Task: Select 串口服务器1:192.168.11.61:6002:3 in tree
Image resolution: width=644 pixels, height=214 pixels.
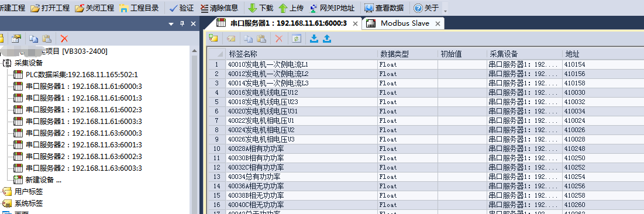Action: pos(84,110)
